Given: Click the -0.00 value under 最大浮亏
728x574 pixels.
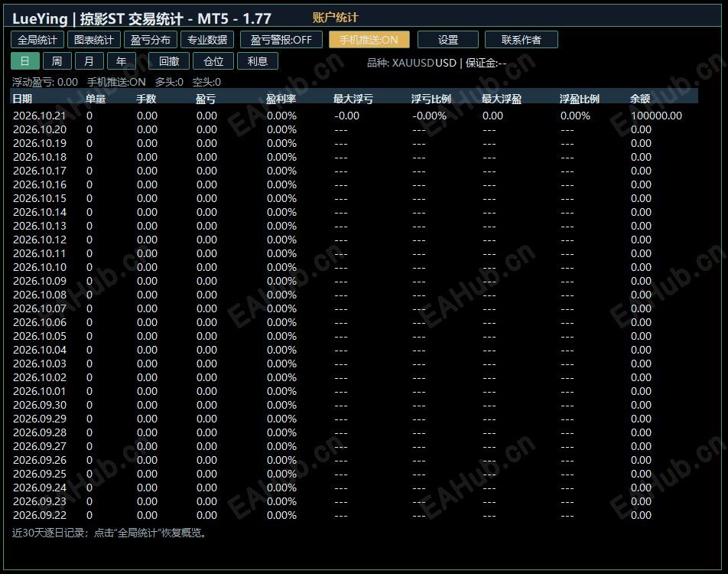Looking at the screenshot, I should pos(347,116).
